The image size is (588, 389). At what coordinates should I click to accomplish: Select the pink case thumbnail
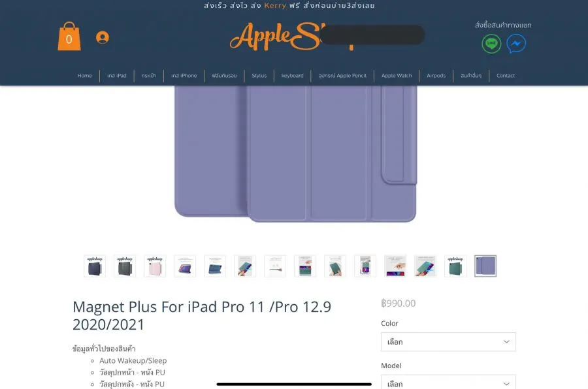point(155,266)
